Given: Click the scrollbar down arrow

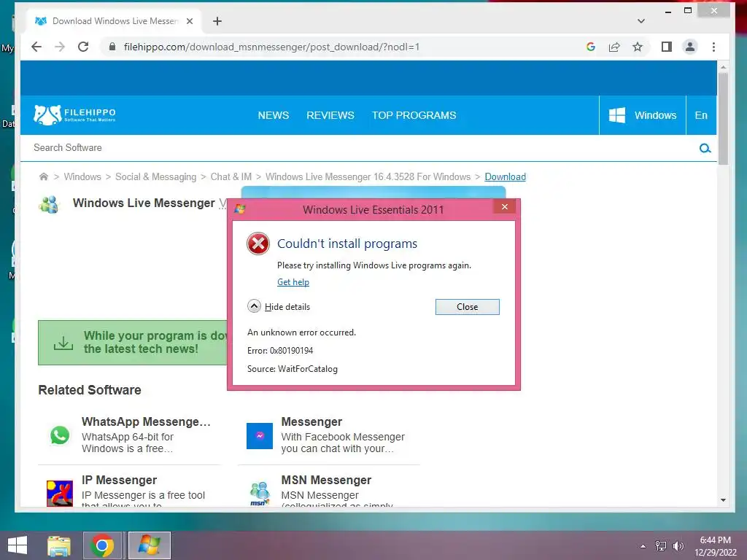Looking at the screenshot, I should pyautogui.click(x=723, y=500).
